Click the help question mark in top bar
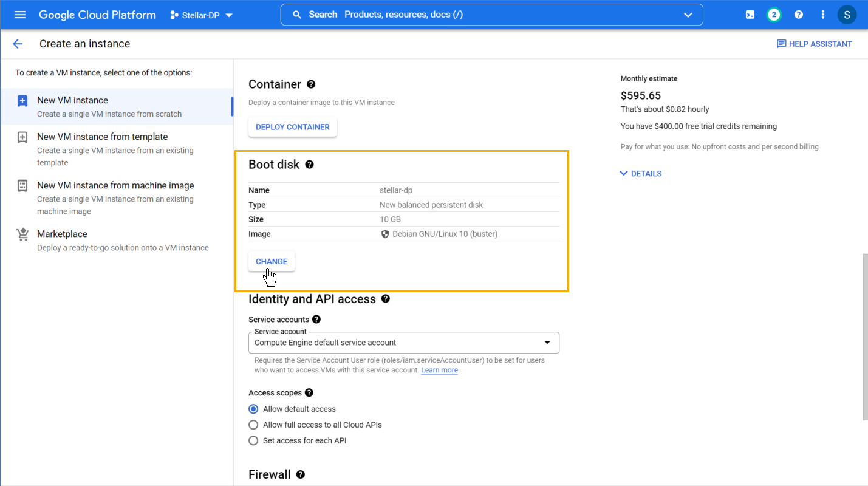The image size is (868, 486). [x=799, y=15]
